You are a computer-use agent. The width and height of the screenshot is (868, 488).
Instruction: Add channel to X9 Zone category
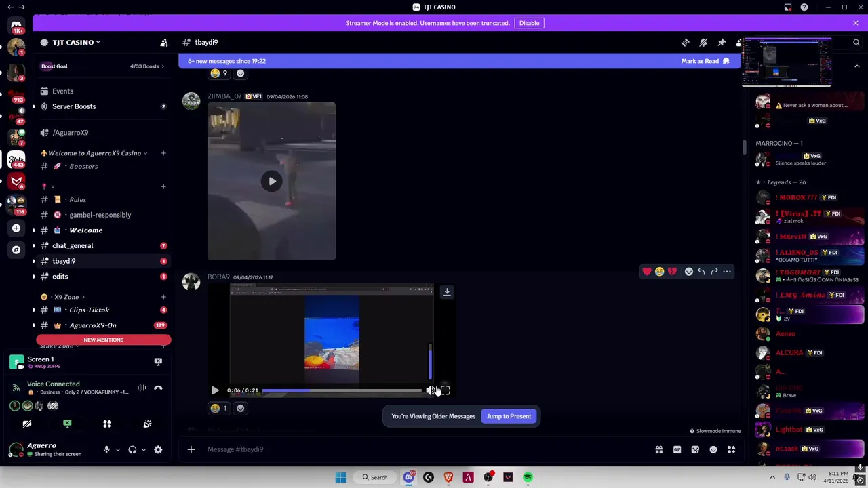(163, 297)
